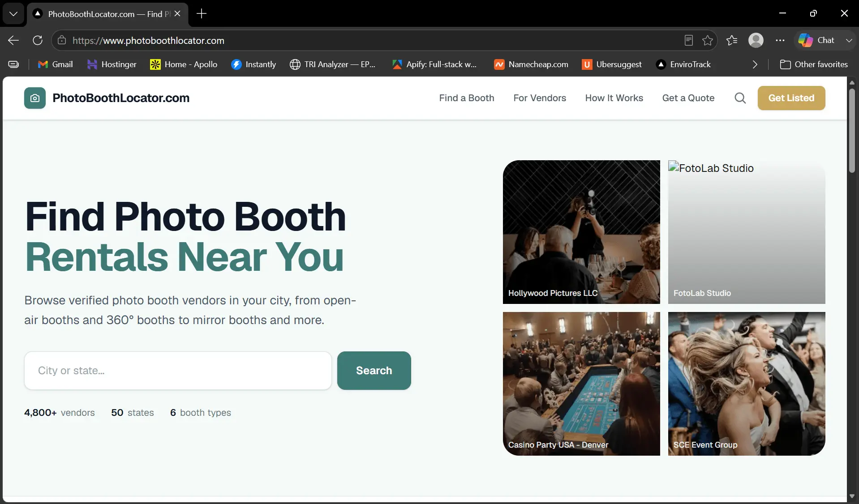
Task: Select the PhotoBoothLocator.com browser tab
Action: tap(107, 14)
